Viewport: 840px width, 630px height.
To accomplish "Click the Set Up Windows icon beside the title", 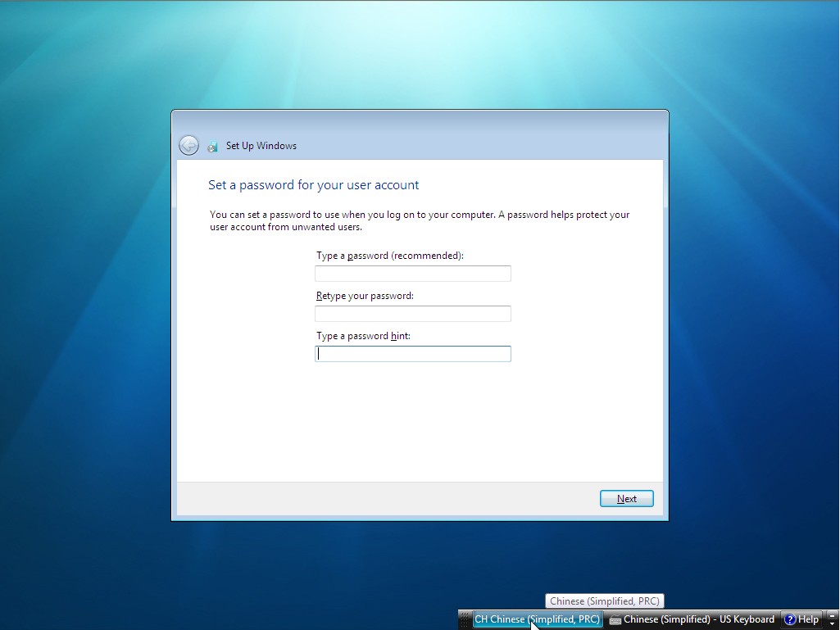I will tap(212, 145).
